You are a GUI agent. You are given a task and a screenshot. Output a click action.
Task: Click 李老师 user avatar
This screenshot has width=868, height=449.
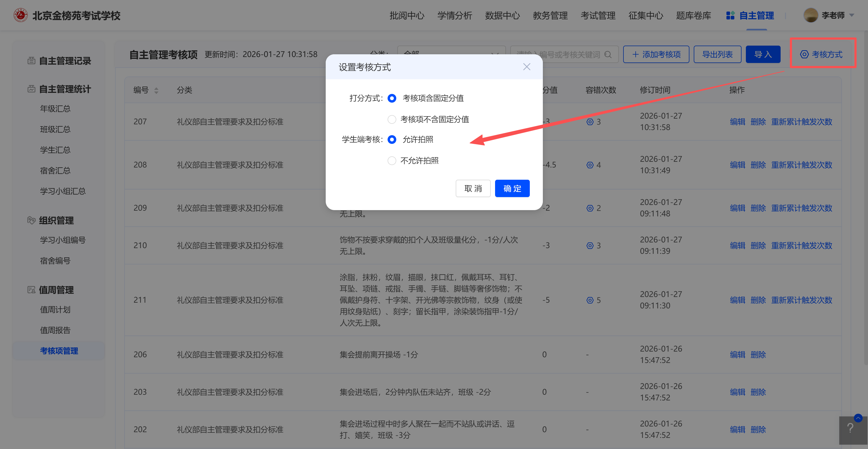[810, 15]
